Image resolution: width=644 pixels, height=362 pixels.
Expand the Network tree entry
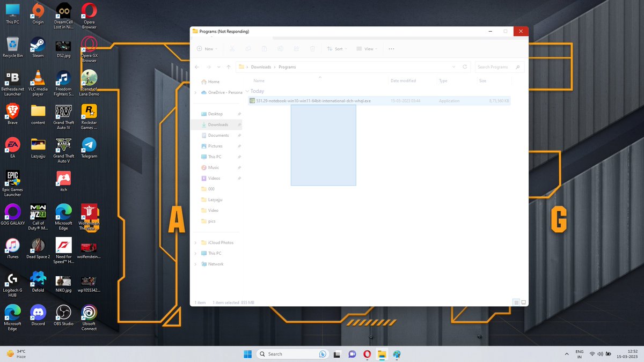(195, 264)
